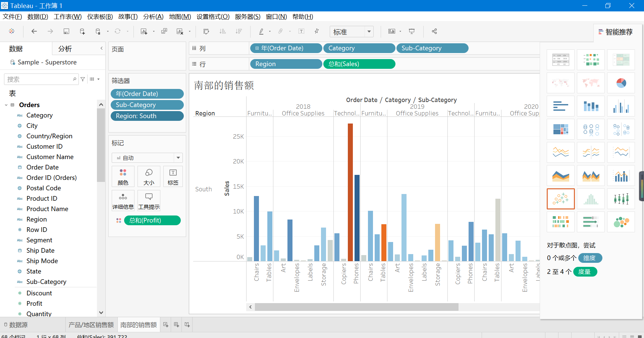This screenshot has height=338, width=644.
Task: Click the show mark labels icon
Action: click(x=302, y=31)
